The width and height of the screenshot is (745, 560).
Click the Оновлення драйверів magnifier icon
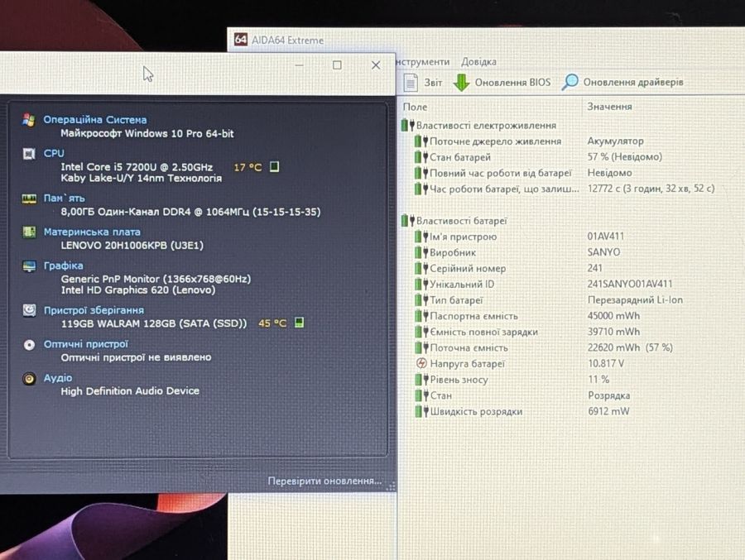(x=570, y=82)
